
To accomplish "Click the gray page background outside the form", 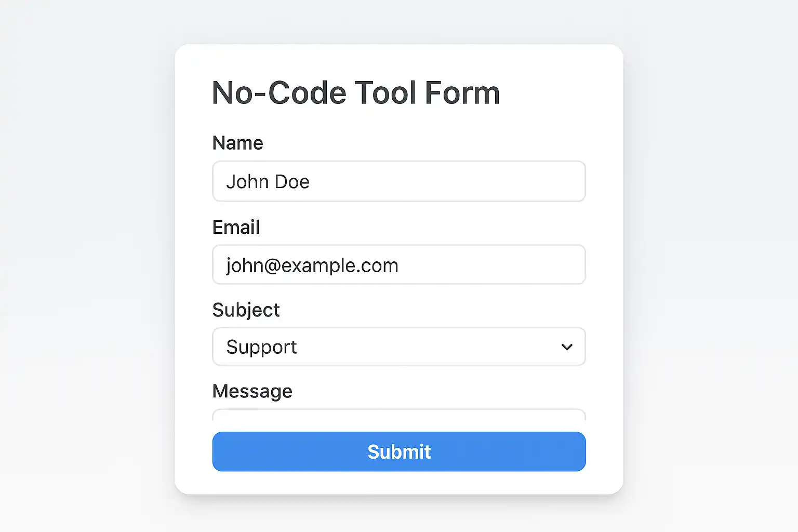I will (x=83, y=260).
